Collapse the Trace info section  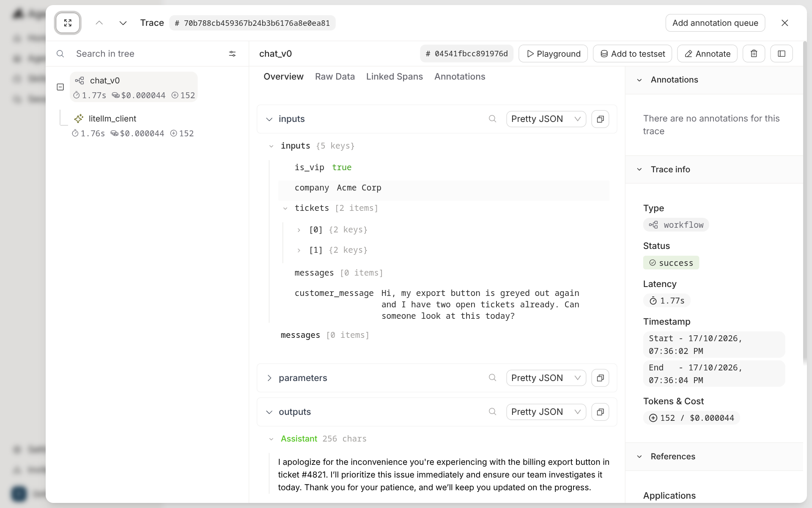pyautogui.click(x=639, y=169)
